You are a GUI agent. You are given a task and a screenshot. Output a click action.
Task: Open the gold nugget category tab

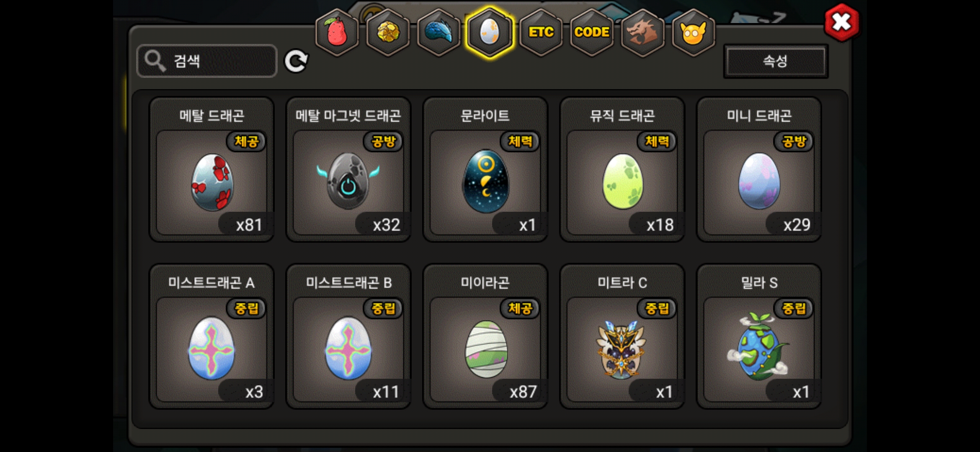388,32
